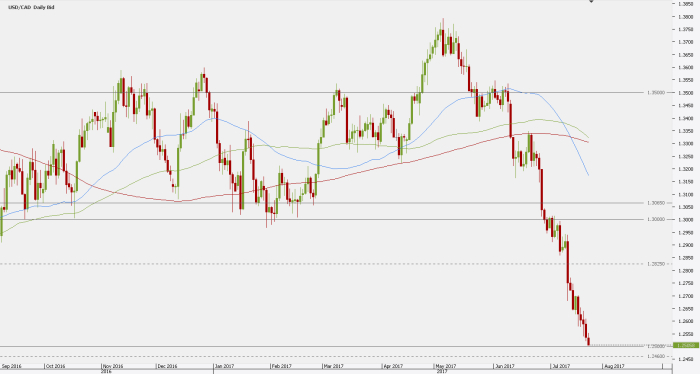Select the dashed 1.2460 level label
Screen dimensions: 700x374
[x=656, y=356]
